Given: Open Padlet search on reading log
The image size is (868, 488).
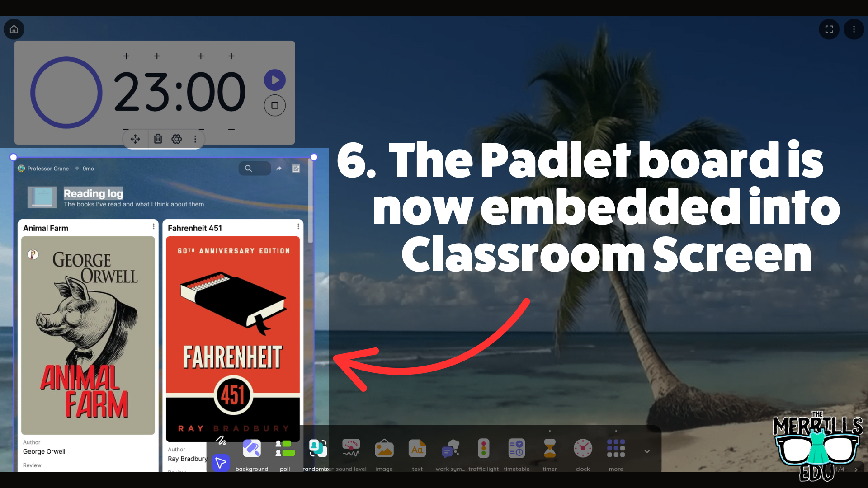Looking at the screenshot, I should 248,168.
